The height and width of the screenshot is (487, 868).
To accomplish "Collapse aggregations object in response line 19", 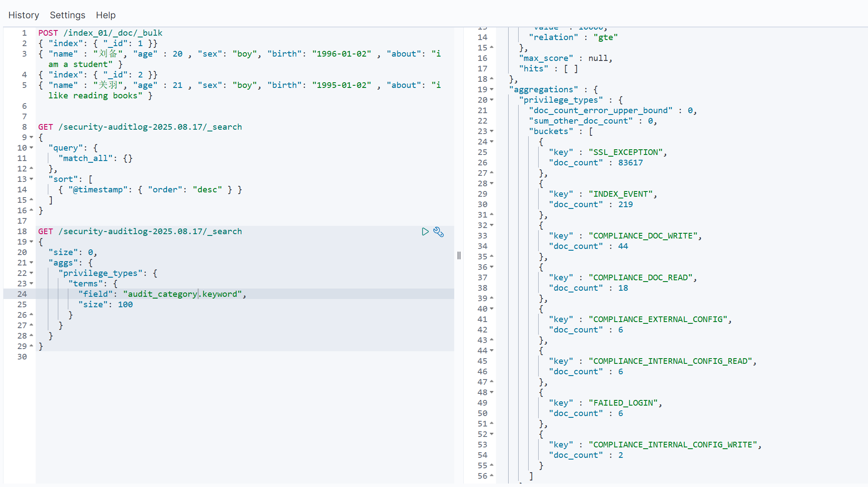I will 492,90.
